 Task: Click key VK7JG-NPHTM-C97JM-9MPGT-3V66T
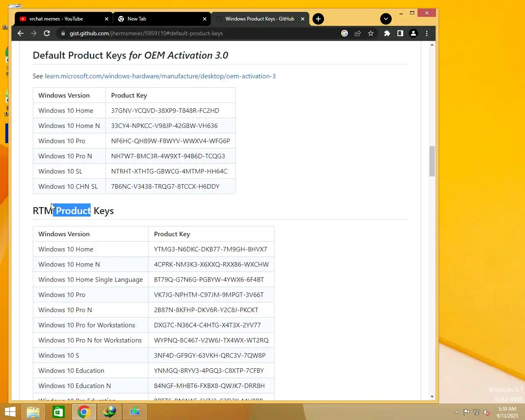[209, 295]
